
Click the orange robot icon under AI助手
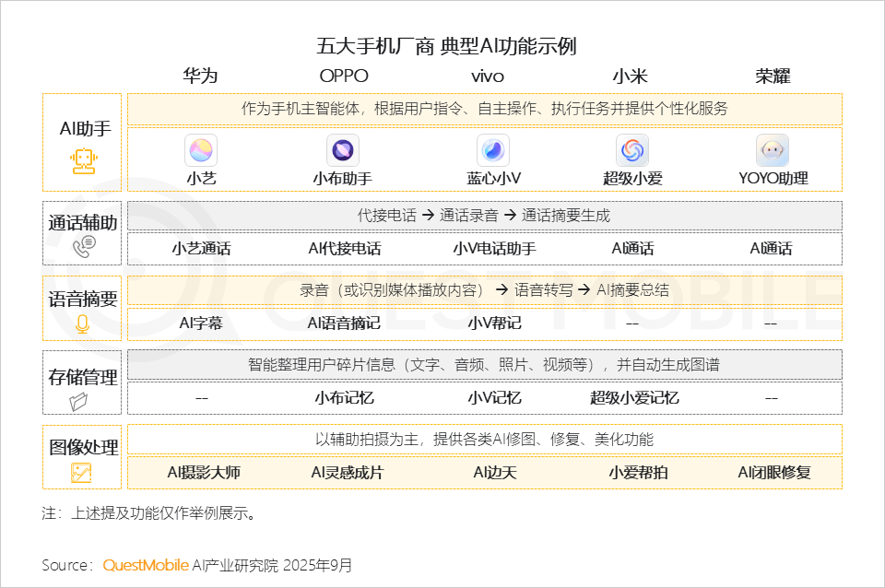(84, 161)
